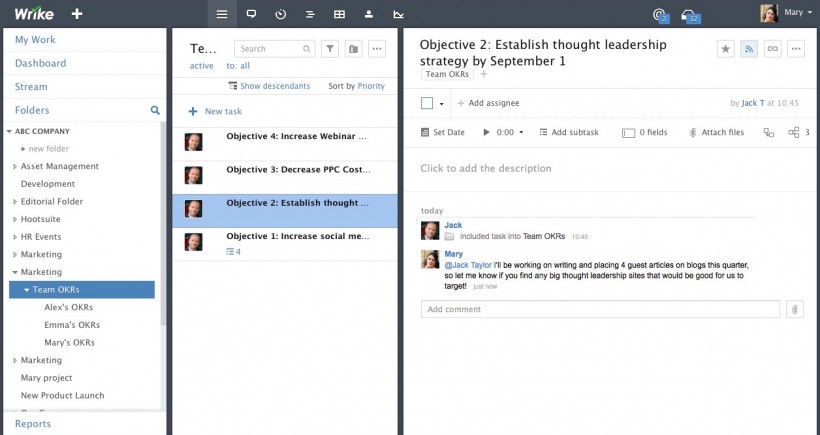Screen dimensions: 820x435
Task: Open 0 fields custom fields
Action: pyautogui.click(x=645, y=132)
